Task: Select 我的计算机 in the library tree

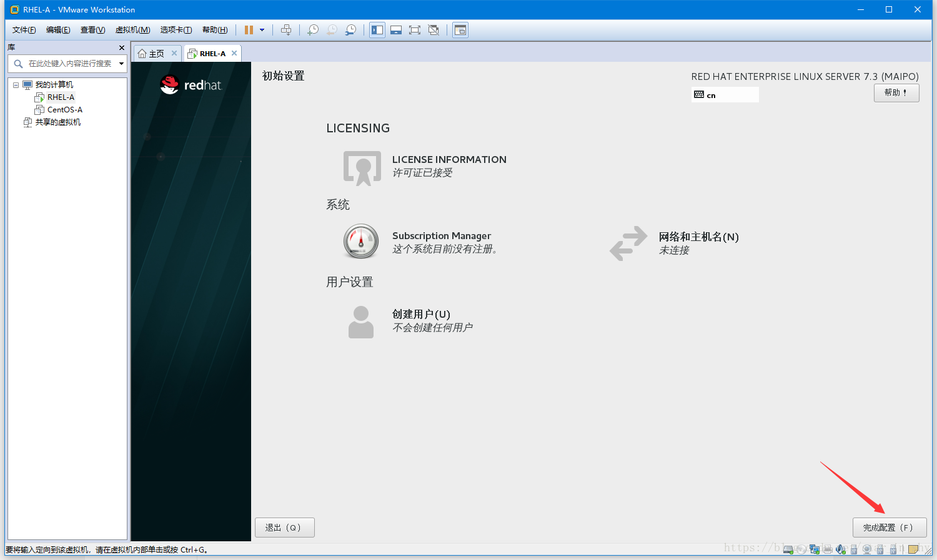Action: pos(54,85)
